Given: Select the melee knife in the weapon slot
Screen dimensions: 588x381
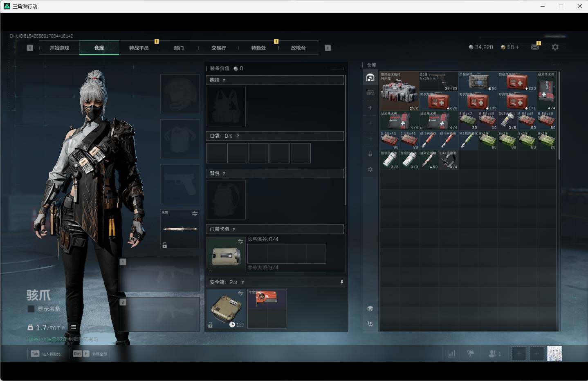Looking at the screenshot, I should coord(180,229).
